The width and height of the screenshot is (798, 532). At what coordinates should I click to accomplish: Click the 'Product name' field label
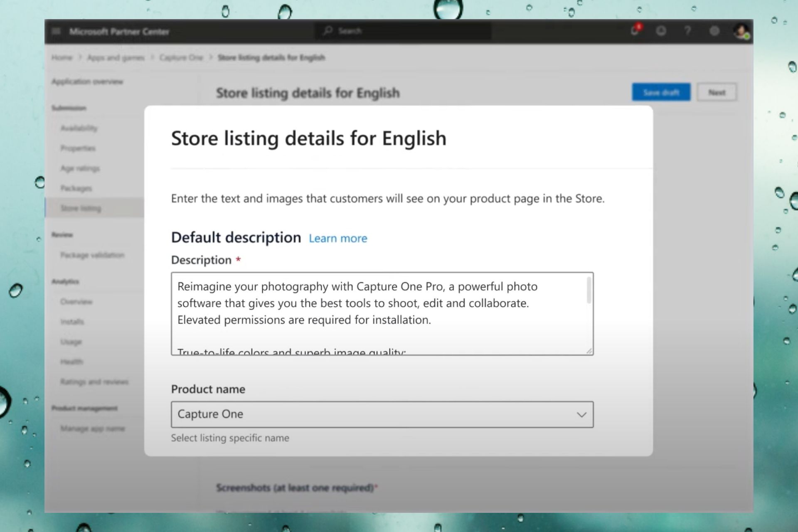coord(208,389)
